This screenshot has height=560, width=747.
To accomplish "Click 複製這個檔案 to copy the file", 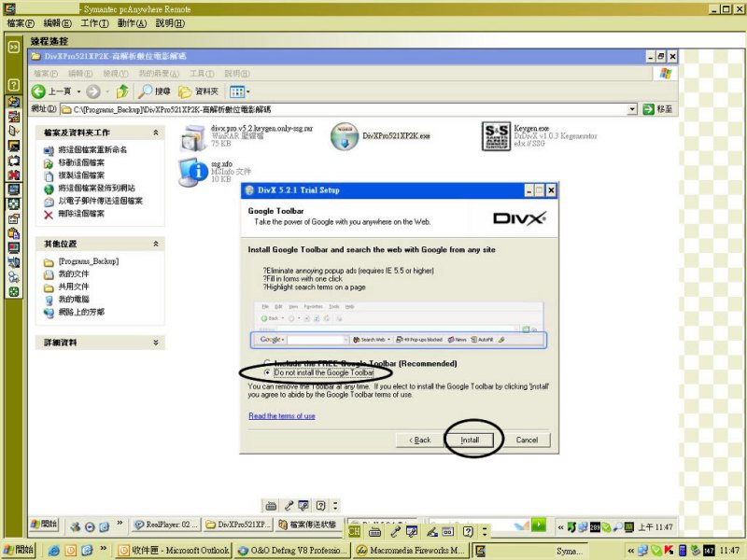I will coord(81,175).
